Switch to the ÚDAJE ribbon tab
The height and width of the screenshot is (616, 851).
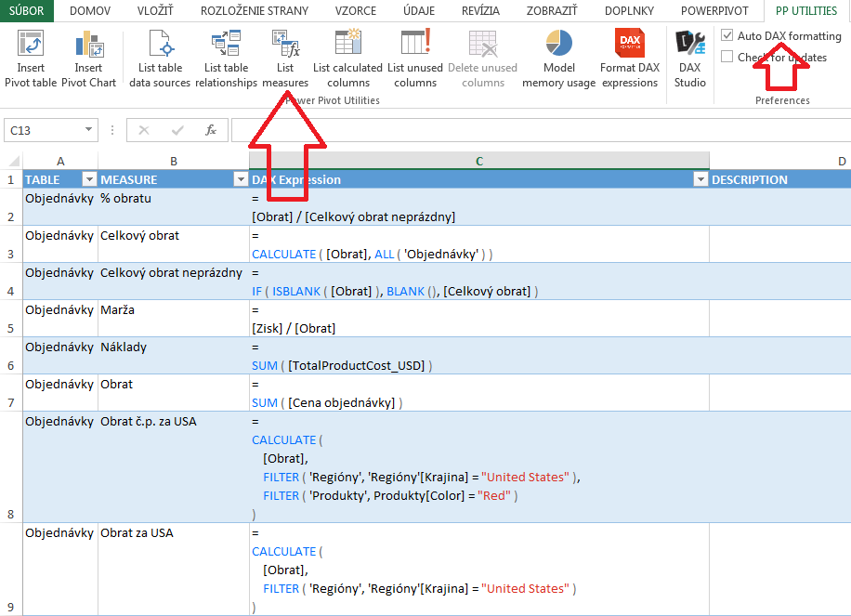419,11
